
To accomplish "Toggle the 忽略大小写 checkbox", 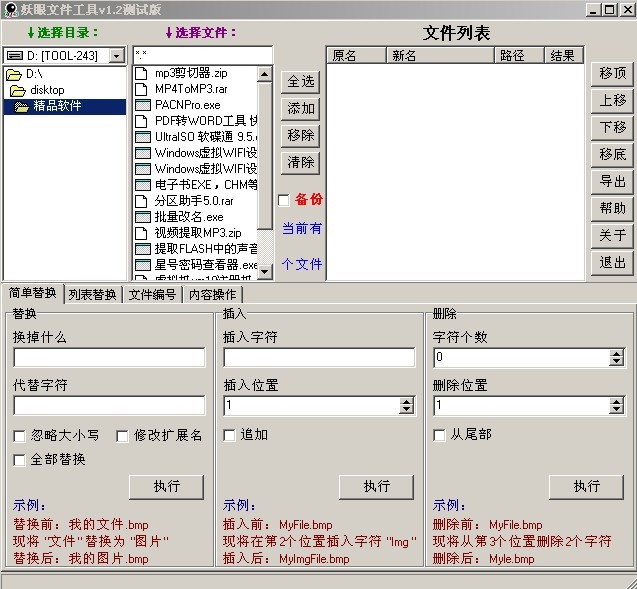I will point(20,436).
